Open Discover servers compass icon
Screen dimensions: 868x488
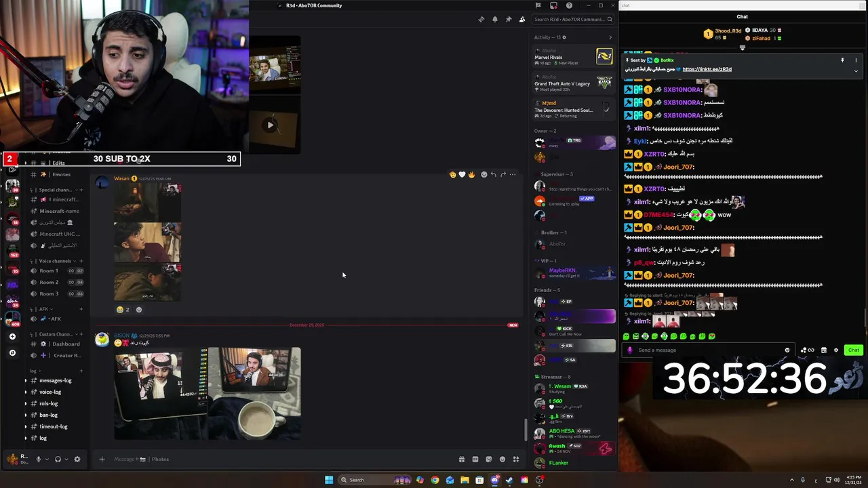[x=12, y=352]
